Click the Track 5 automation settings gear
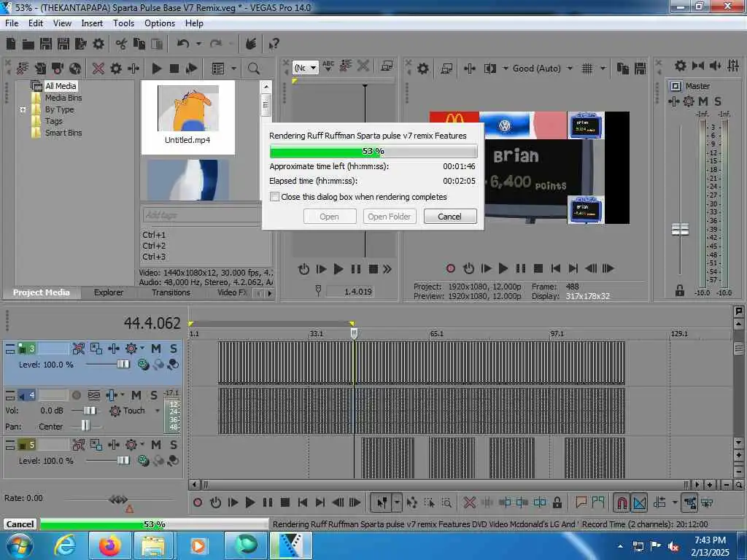Screen dimensions: 747x560 click(x=131, y=445)
